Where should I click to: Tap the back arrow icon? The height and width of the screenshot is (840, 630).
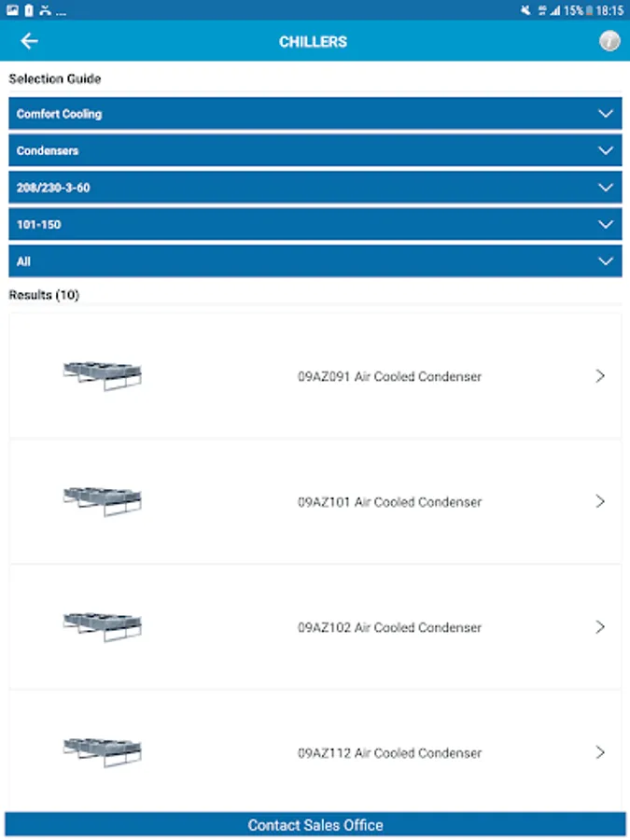click(x=30, y=41)
